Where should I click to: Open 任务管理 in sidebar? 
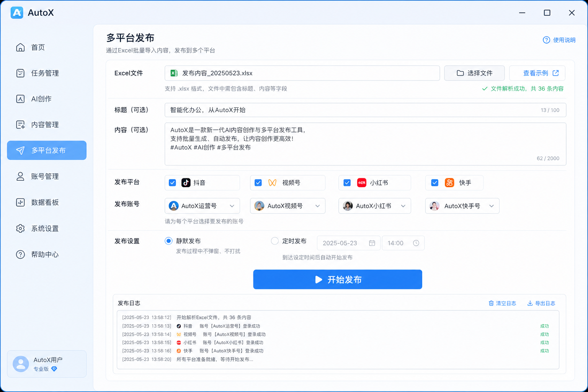click(x=47, y=73)
